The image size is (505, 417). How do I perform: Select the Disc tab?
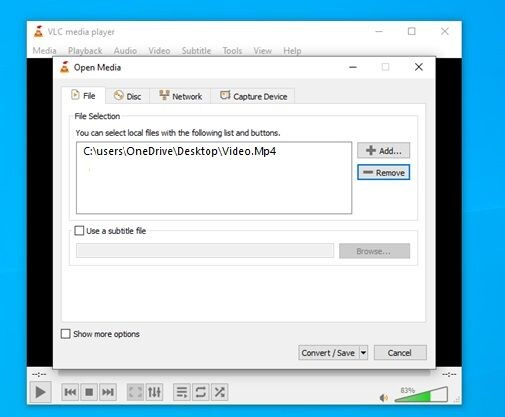tap(127, 96)
